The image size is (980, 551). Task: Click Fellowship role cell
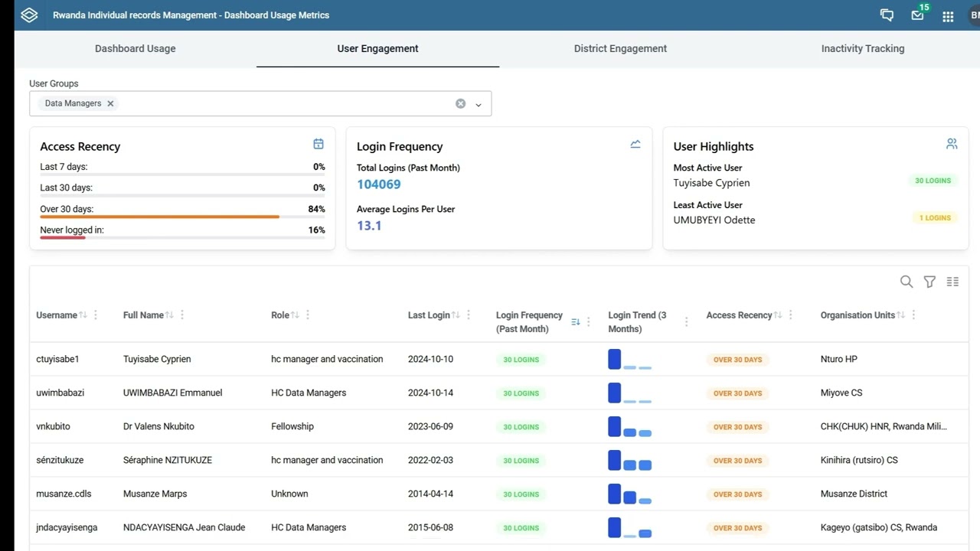coord(292,426)
